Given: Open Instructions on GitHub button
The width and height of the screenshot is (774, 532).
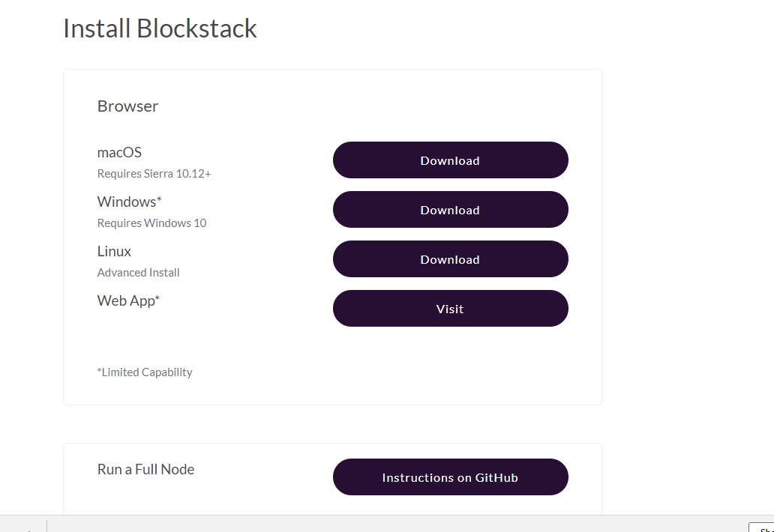Looking at the screenshot, I should click(450, 477).
